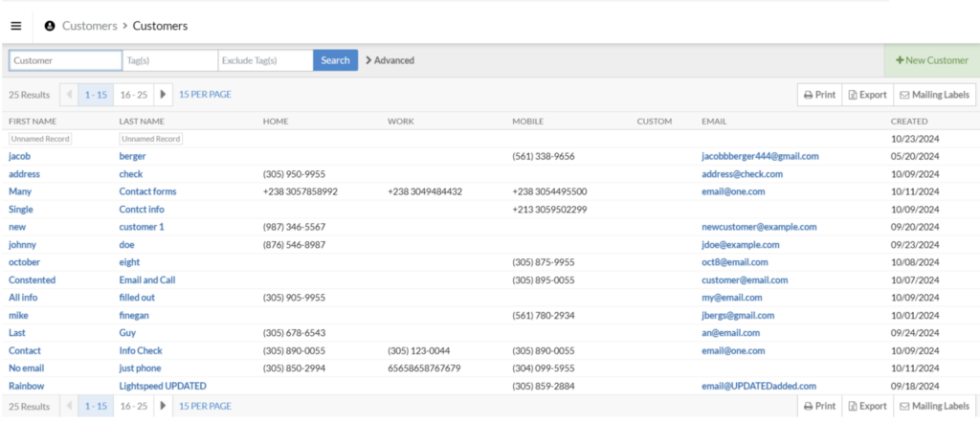Open the top 15 PER PAGE selector
Viewport: 980px width, 424px height.
tap(205, 95)
